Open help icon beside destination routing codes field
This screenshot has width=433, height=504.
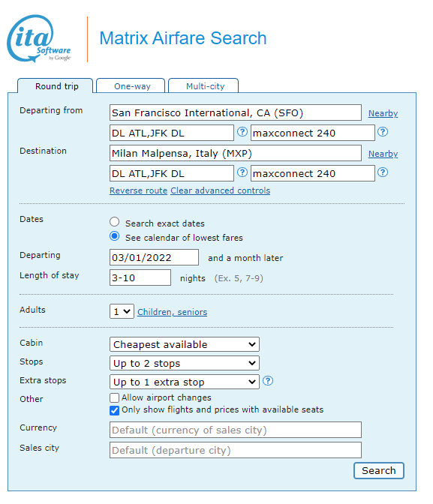click(x=242, y=172)
